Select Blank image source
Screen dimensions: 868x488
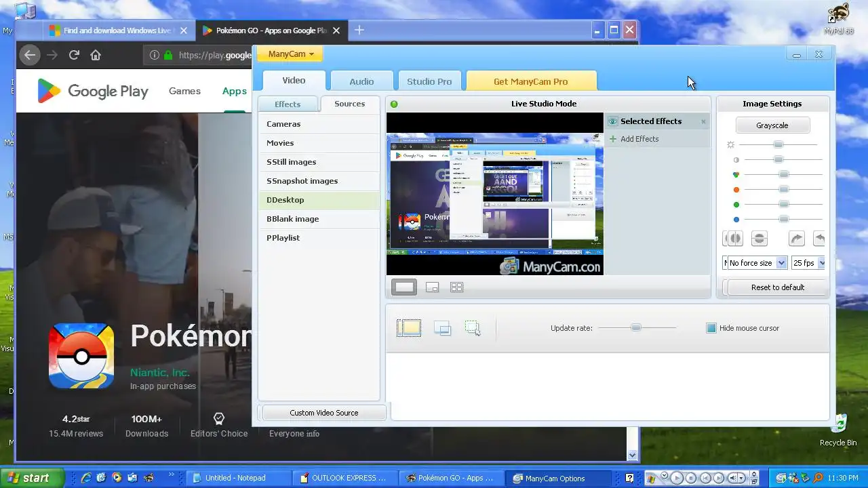pos(319,219)
